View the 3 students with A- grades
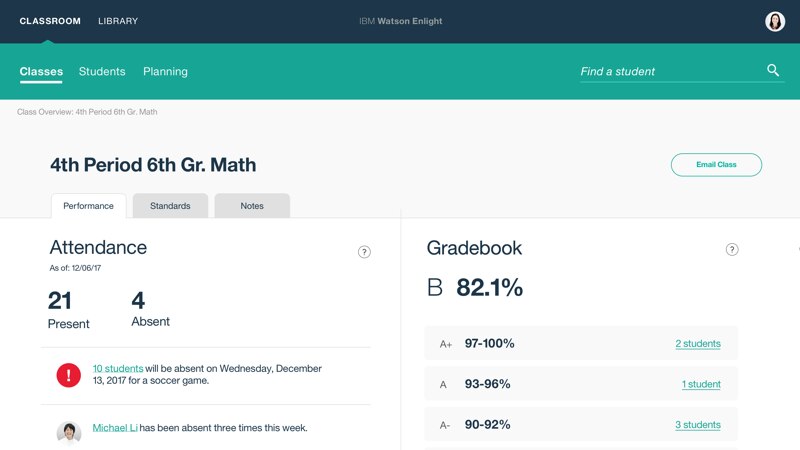Screen dimensions: 800x450 [x=697, y=425]
